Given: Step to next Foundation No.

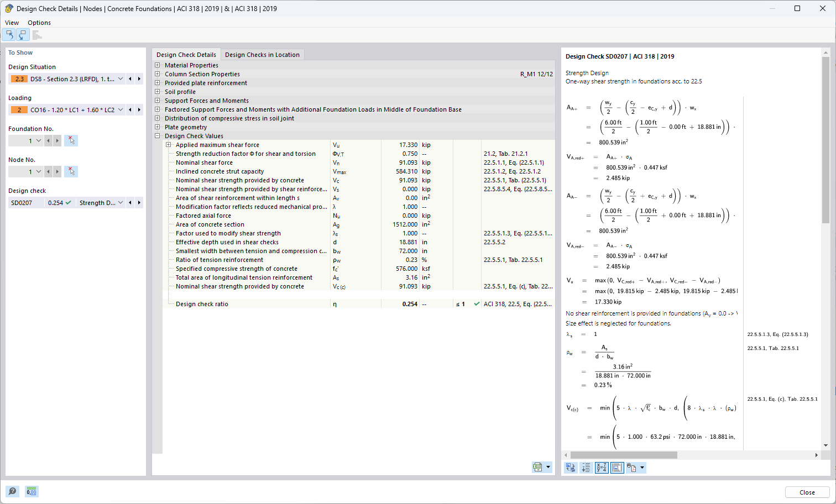Looking at the screenshot, I should [x=58, y=141].
